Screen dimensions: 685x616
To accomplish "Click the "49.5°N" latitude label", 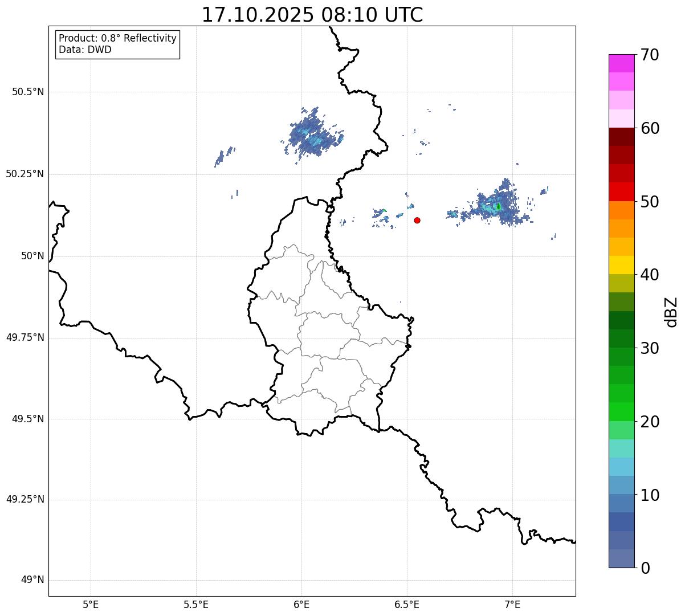I will click(x=28, y=419).
